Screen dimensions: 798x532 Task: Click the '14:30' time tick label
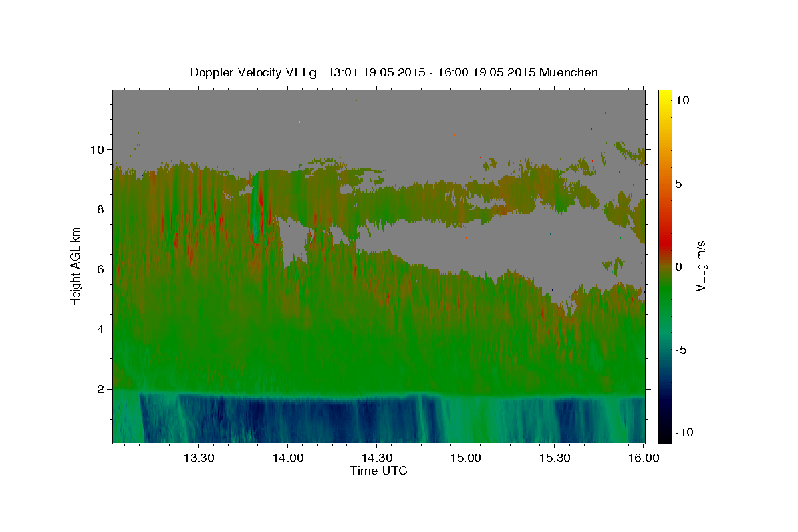click(x=376, y=458)
